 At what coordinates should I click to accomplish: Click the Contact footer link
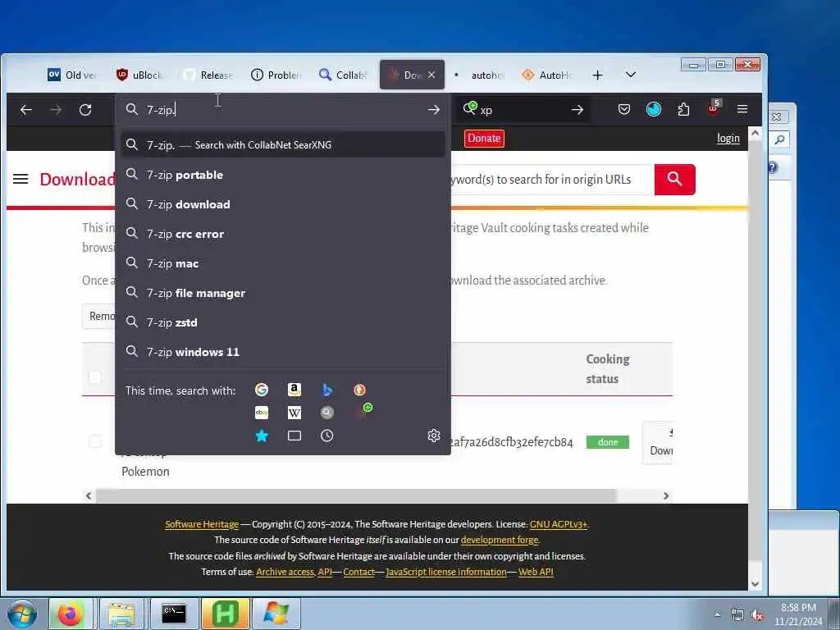358,572
